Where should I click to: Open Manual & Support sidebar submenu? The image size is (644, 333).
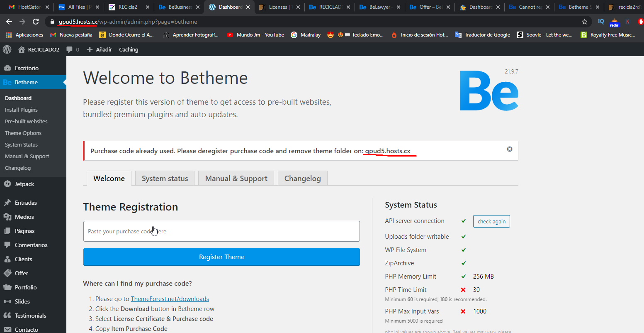[27, 156]
